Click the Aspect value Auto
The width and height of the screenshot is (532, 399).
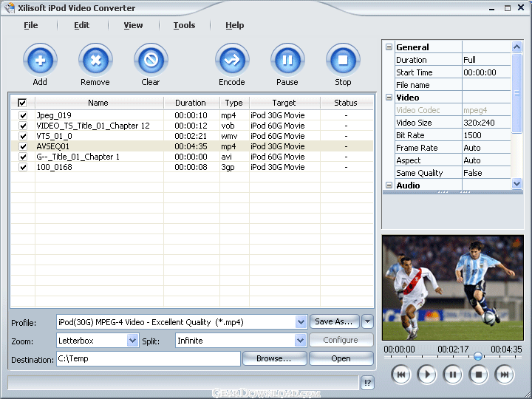tap(486, 160)
